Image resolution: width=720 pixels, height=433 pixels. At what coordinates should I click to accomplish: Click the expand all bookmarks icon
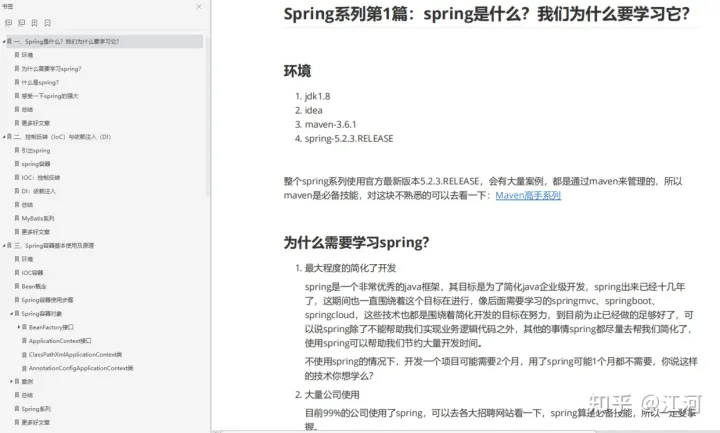(8, 22)
